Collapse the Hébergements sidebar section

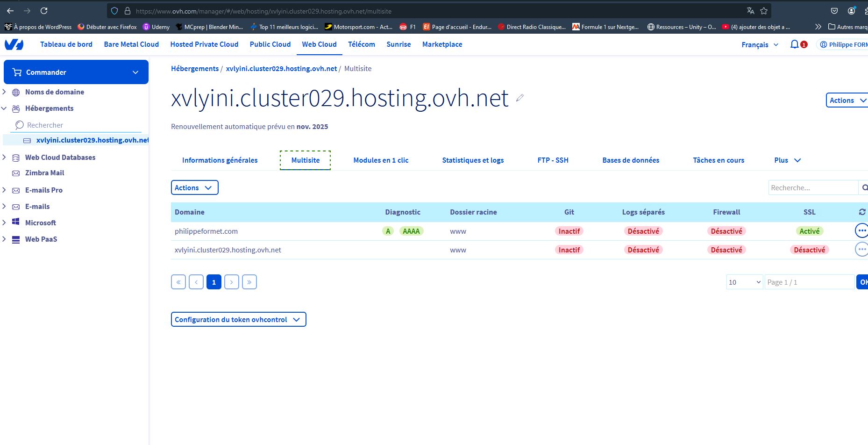[x=4, y=108]
